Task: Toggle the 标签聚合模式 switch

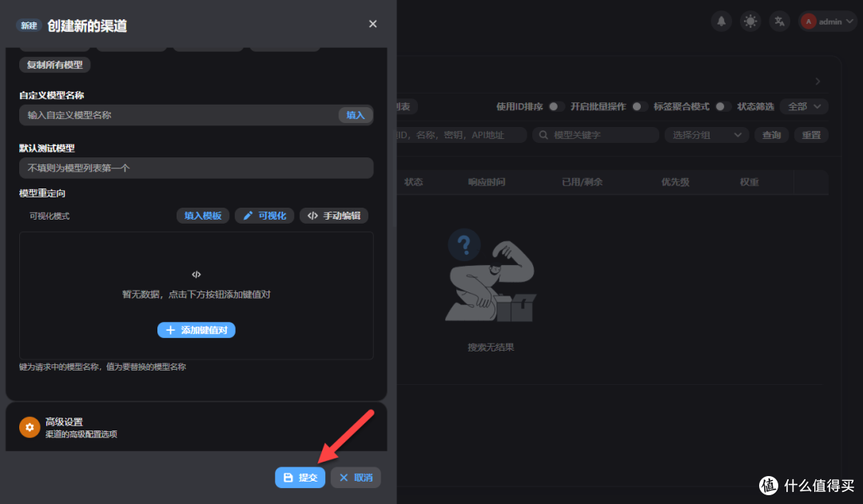Action: tap(723, 107)
